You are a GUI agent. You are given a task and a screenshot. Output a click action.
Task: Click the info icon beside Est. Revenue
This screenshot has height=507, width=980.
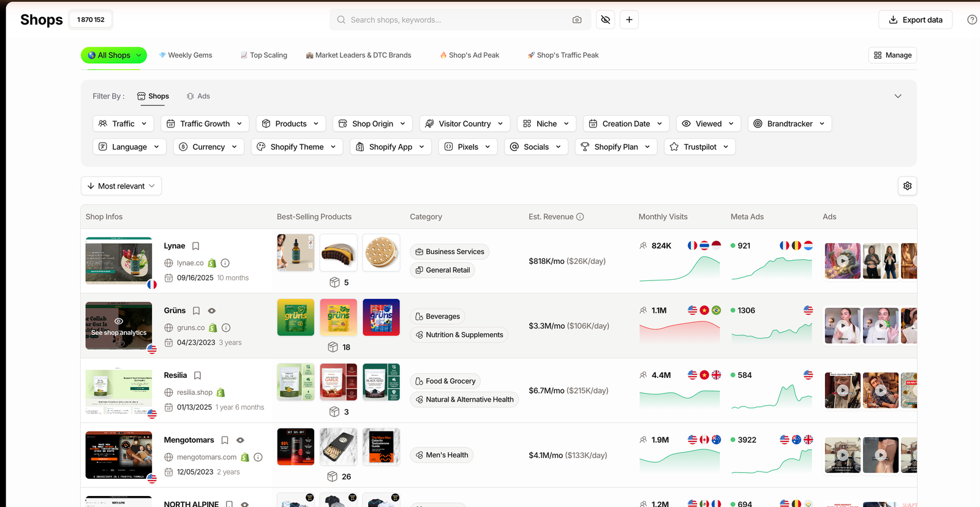click(580, 217)
